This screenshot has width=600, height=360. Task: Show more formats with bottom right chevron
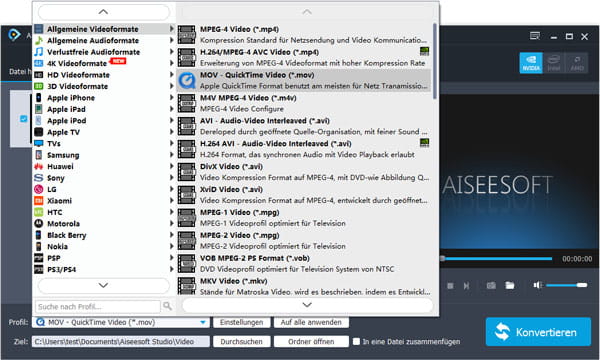pos(307,305)
